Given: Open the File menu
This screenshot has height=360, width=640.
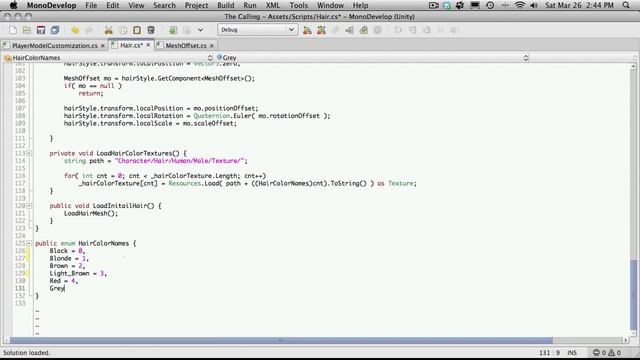Looking at the screenshot, I should tap(91, 5).
